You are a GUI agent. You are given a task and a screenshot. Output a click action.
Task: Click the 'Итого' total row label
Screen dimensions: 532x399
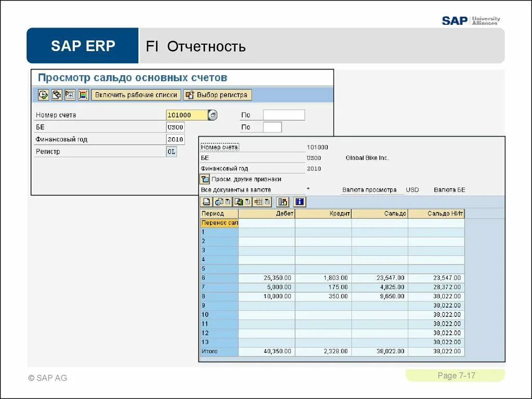point(219,351)
